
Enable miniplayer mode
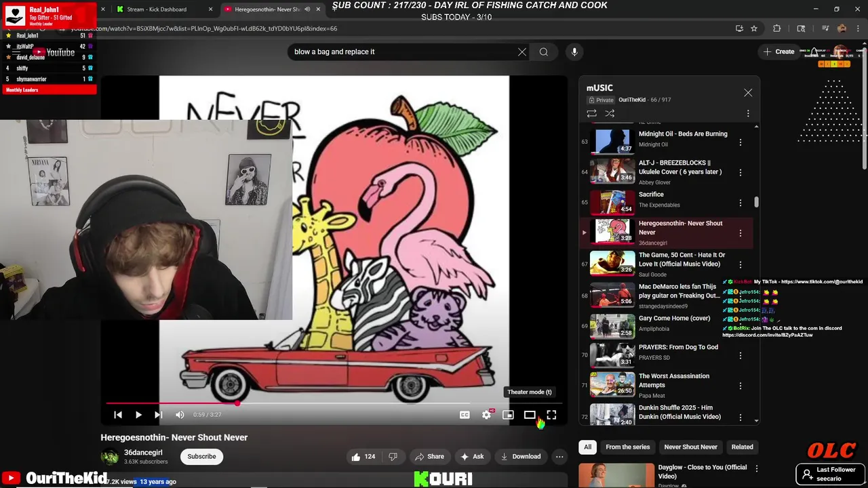pyautogui.click(x=508, y=415)
